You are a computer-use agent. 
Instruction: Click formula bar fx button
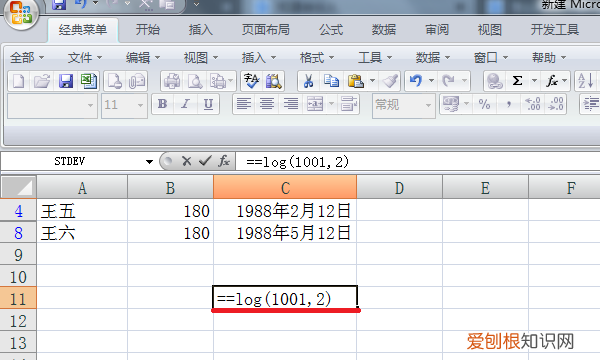pyautogui.click(x=224, y=161)
